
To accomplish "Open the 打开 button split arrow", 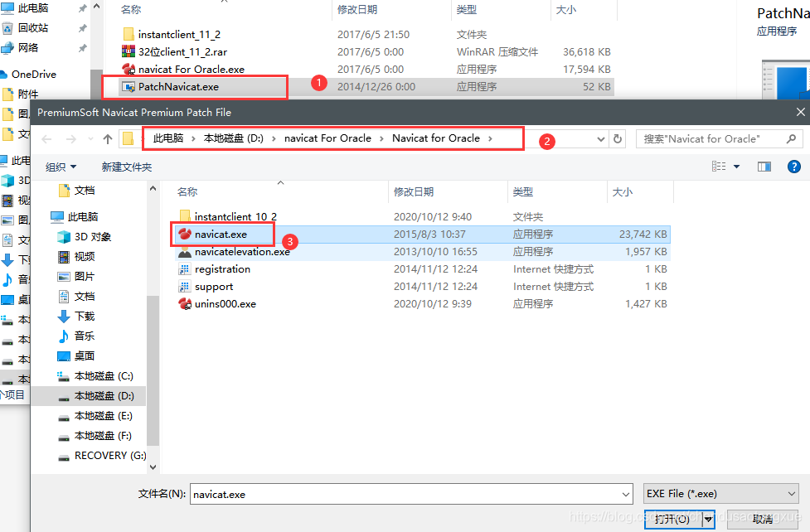I will (x=708, y=520).
